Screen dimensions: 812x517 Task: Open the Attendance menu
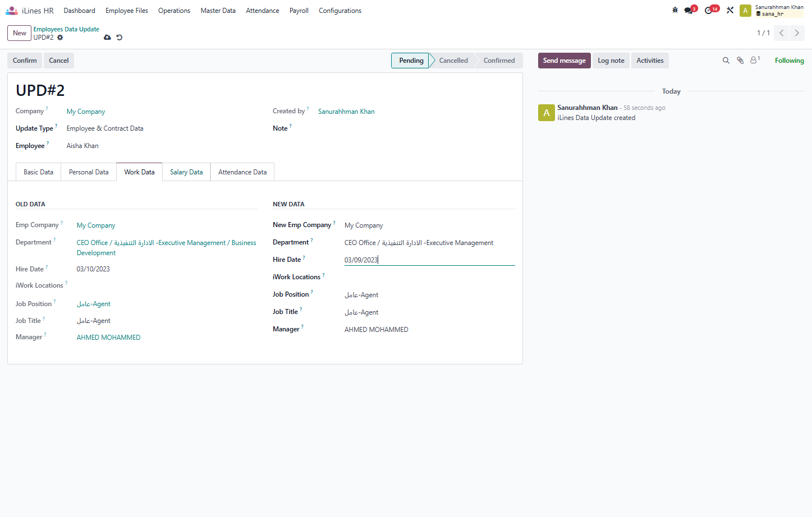(x=263, y=11)
